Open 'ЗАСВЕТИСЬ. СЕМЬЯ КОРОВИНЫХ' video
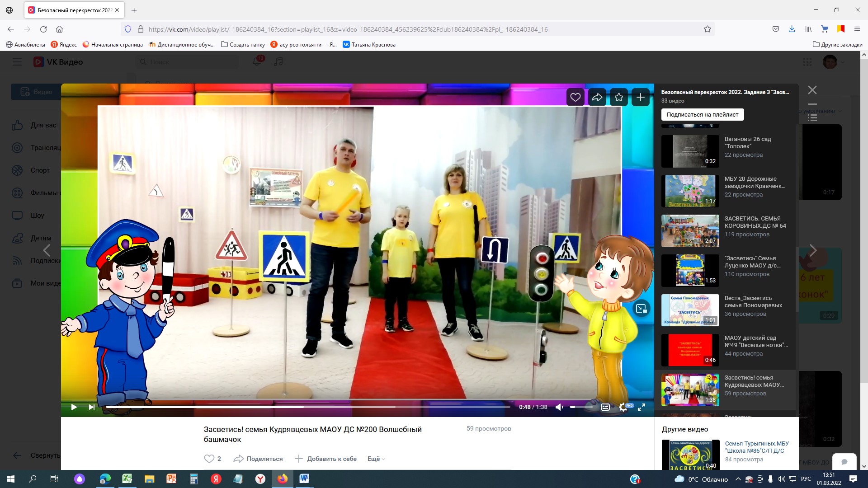Screen dimensions: 868x488 coord(726,231)
